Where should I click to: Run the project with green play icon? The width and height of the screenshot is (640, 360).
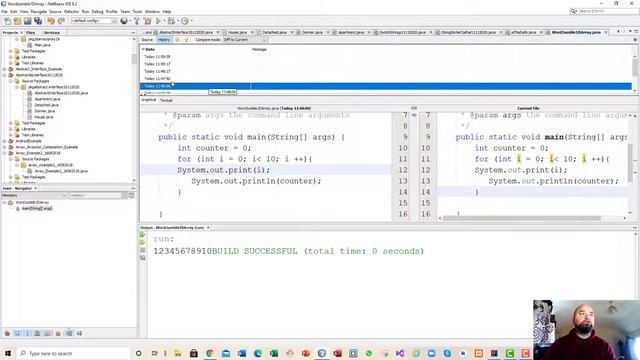[158, 21]
